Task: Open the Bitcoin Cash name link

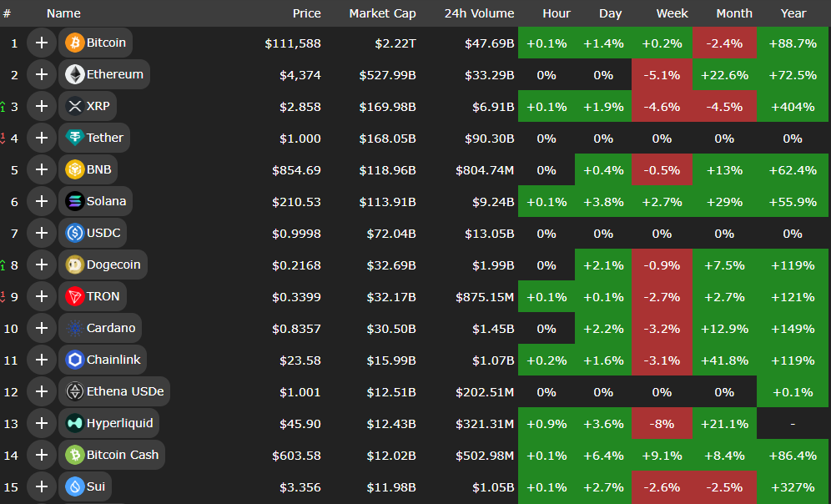Action: pyautogui.click(x=122, y=455)
